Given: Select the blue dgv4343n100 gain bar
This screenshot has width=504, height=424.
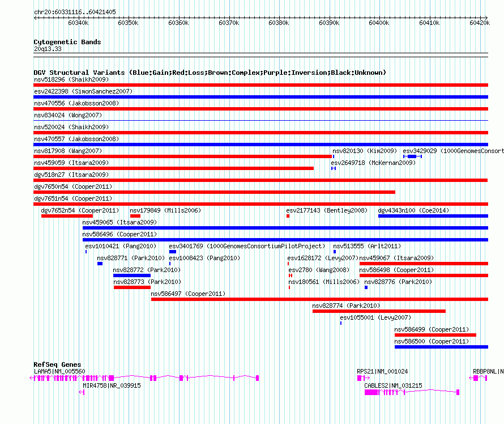Looking at the screenshot, I should pyautogui.click(x=433, y=216).
